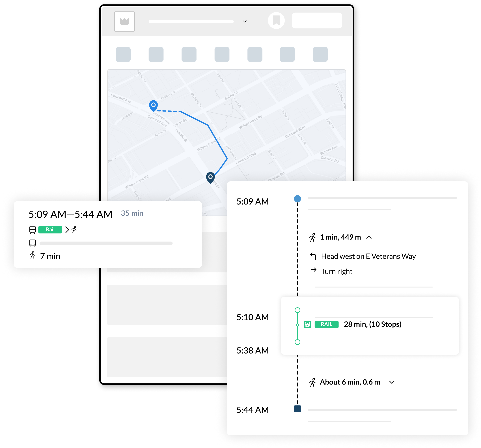Click the Pacheco St map label

point(168,95)
